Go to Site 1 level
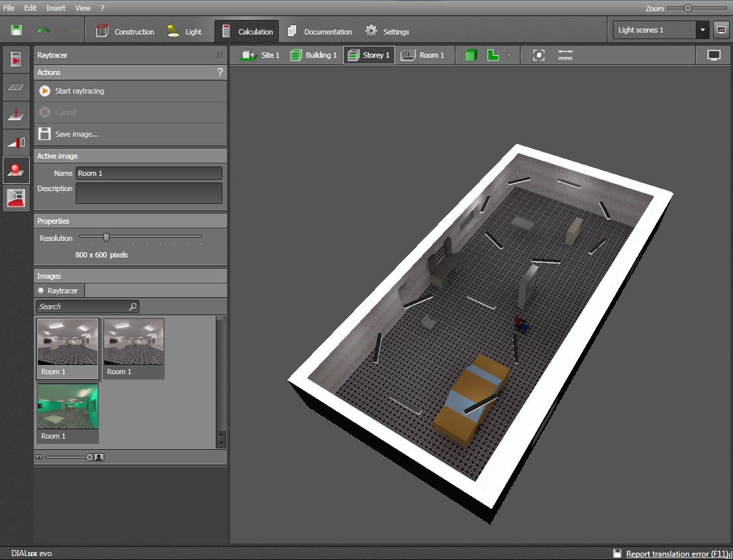 coord(260,55)
